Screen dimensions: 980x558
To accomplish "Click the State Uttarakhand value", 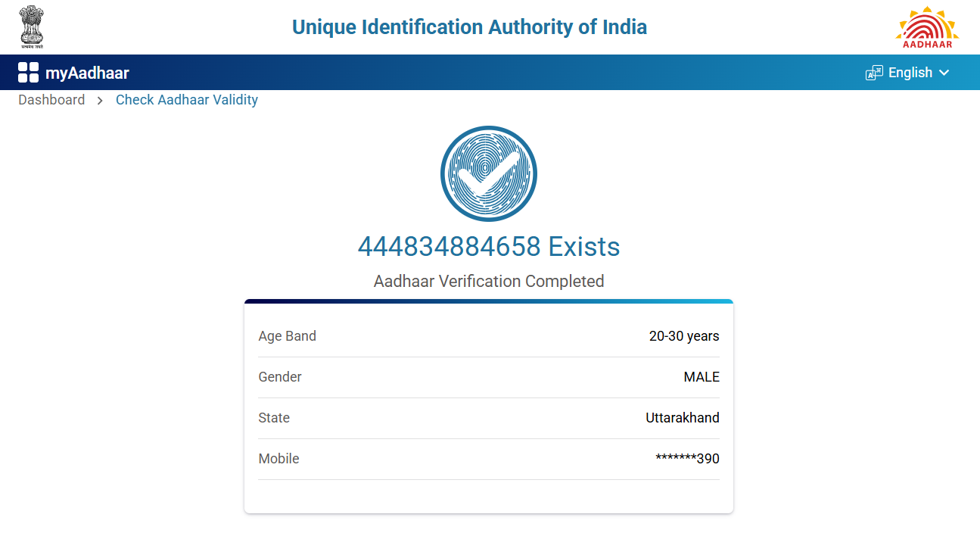I will (x=682, y=418).
